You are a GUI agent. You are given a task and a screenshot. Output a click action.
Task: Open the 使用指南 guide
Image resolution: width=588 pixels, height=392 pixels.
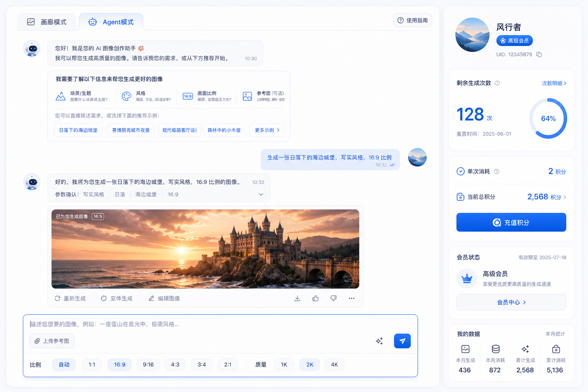coord(412,20)
